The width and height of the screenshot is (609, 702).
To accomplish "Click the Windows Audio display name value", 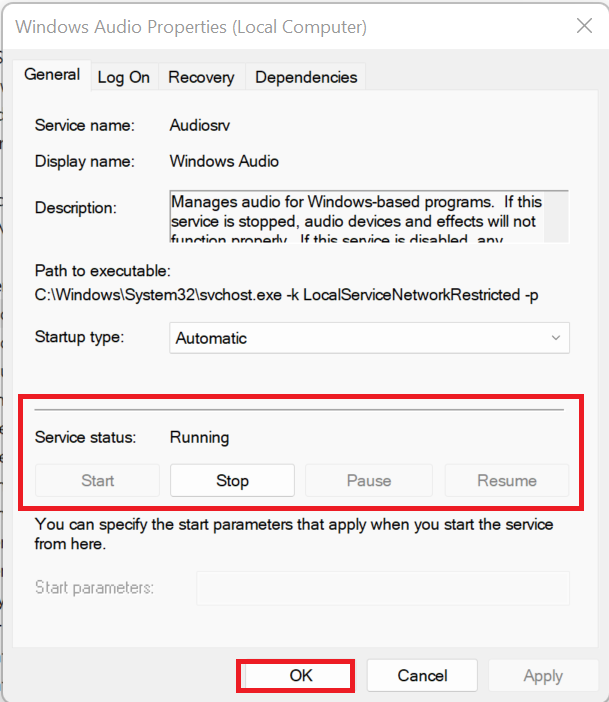I will point(224,161).
